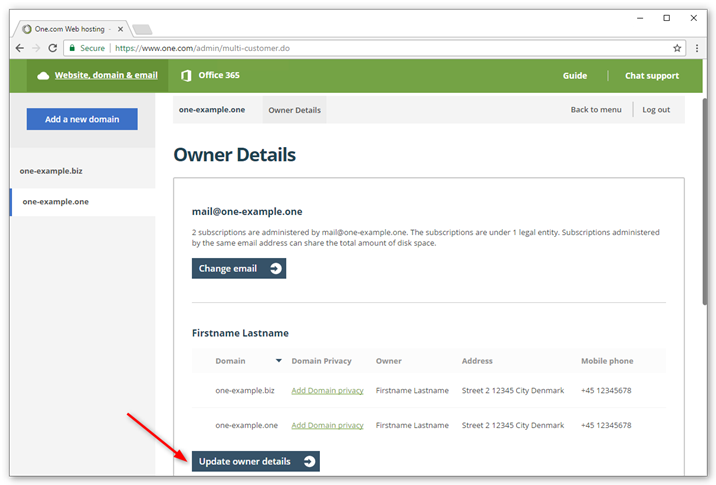Add Domain privacy for one-example.one

tap(327, 425)
